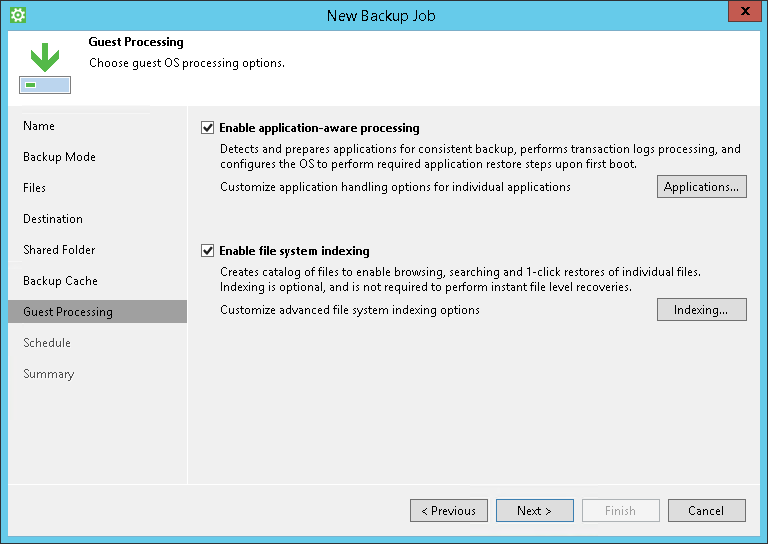
Task: Open the Destination step
Action: 53,219
